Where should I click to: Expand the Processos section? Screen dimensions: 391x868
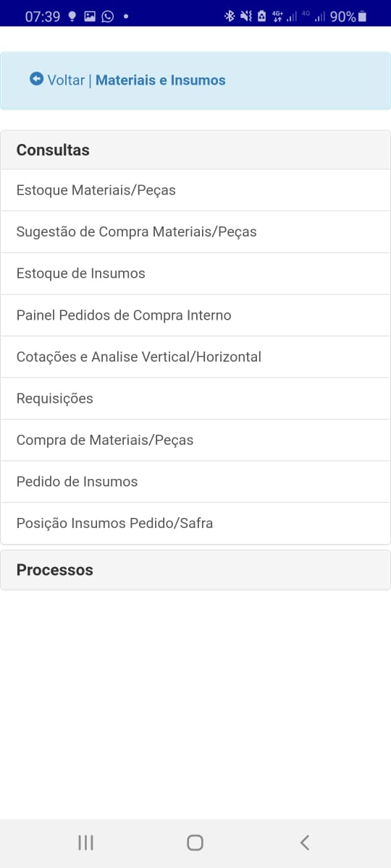click(x=195, y=570)
